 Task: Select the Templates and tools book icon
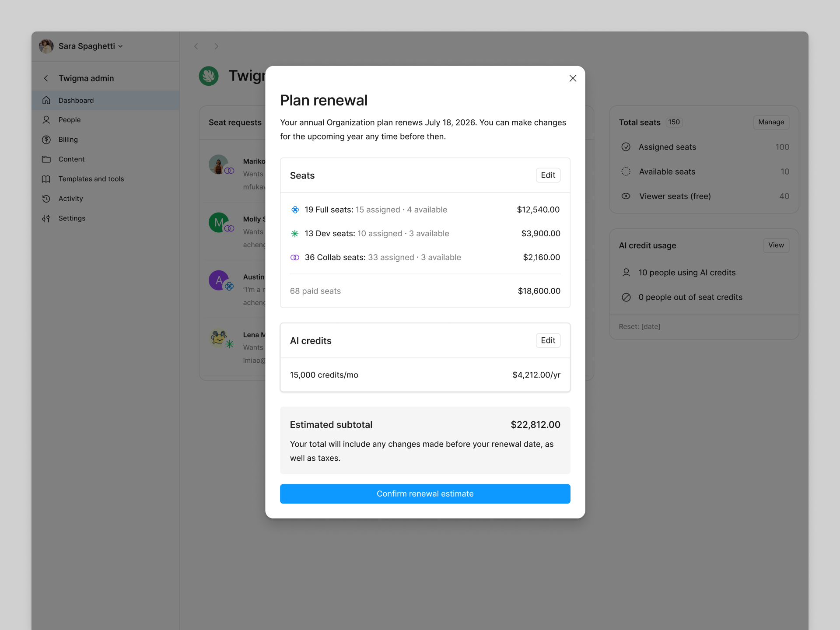[x=46, y=179]
